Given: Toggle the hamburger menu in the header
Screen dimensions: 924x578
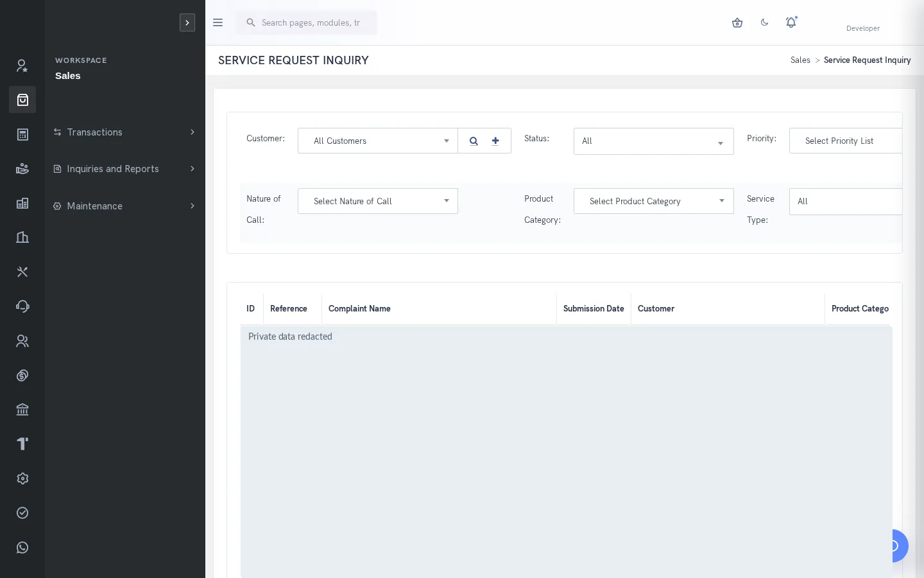Looking at the screenshot, I should coord(218,22).
